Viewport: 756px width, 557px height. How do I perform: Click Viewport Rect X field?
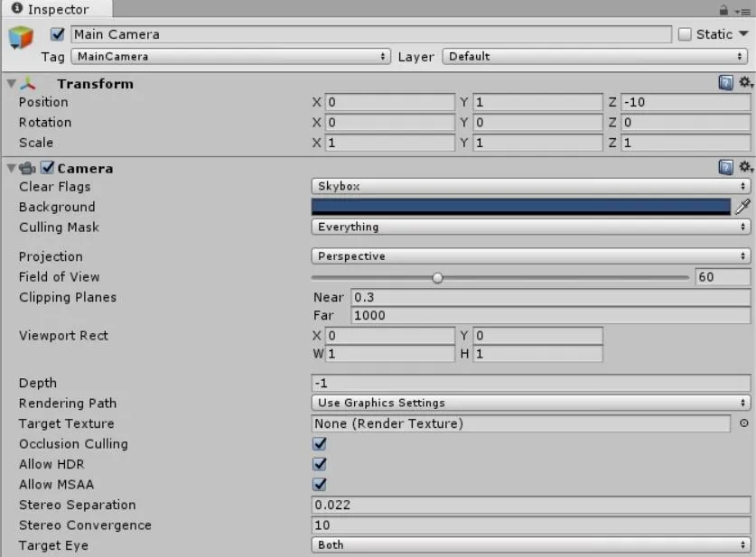pyautogui.click(x=389, y=335)
